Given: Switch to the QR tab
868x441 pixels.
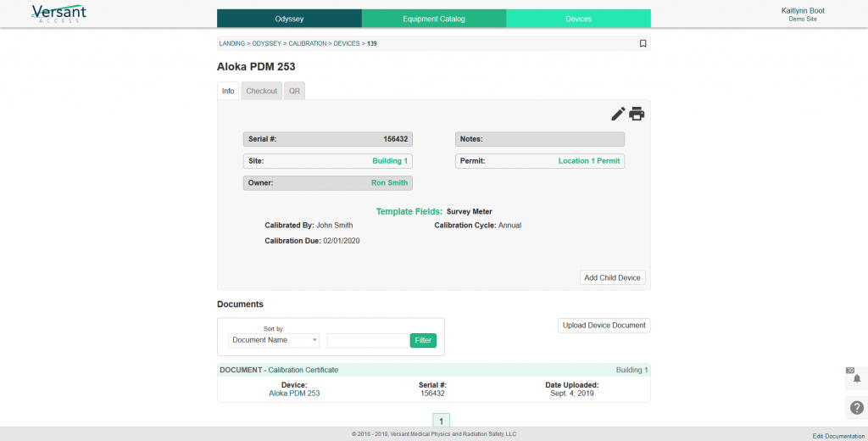Looking at the screenshot, I should (294, 91).
